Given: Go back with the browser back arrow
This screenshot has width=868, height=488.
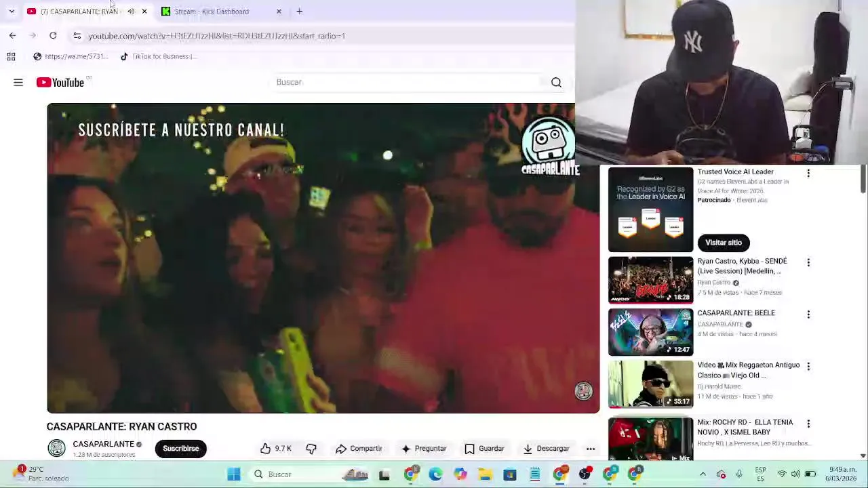Looking at the screenshot, I should pos(12,35).
